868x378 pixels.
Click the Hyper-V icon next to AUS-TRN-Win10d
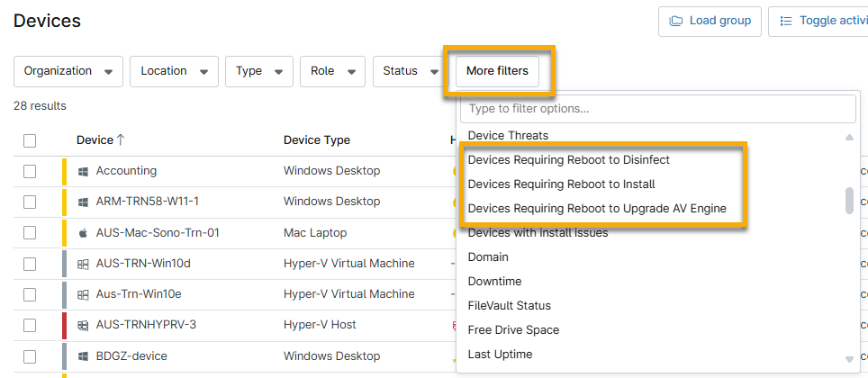coord(84,264)
